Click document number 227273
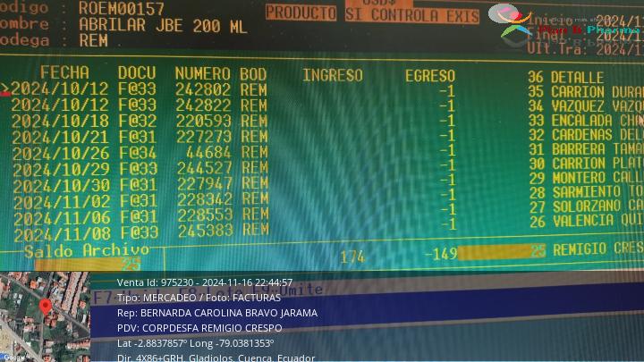This screenshot has height=362, width=644. [204, 137]
